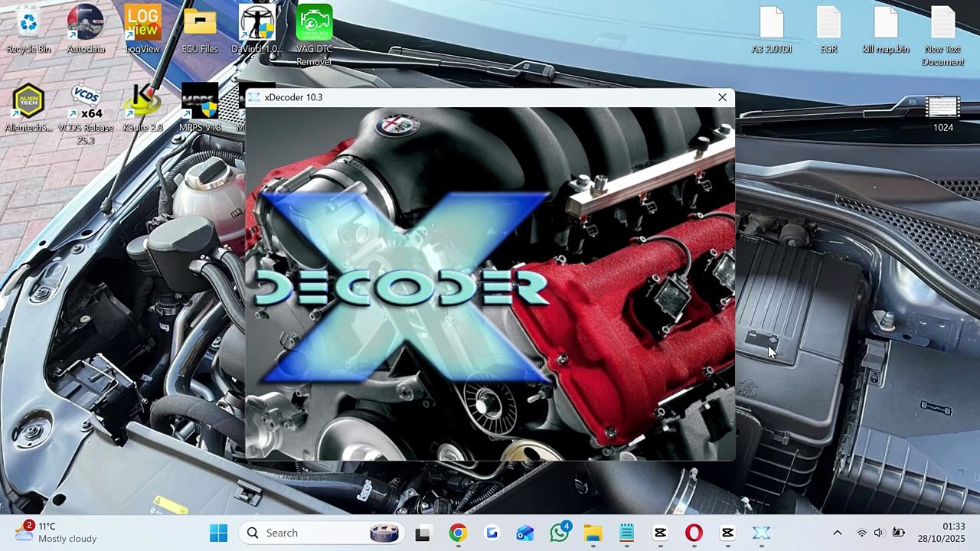Viewport: 980px width, 551px height.
Task: Open the Notepad taskbar icon
Action: (x=626, y=533)
